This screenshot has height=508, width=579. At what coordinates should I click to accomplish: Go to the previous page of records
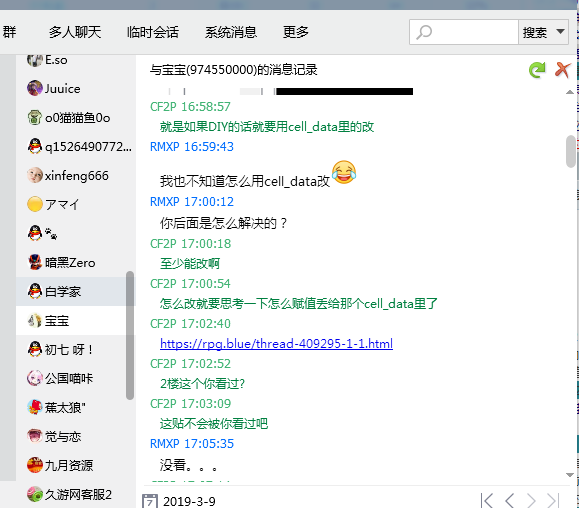[509, 501]
